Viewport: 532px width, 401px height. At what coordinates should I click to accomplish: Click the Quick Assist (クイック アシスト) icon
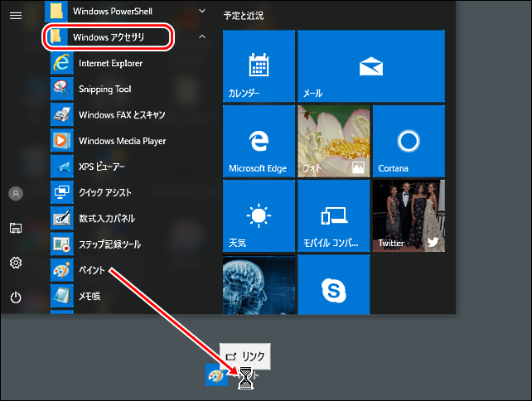pos(62,192)
